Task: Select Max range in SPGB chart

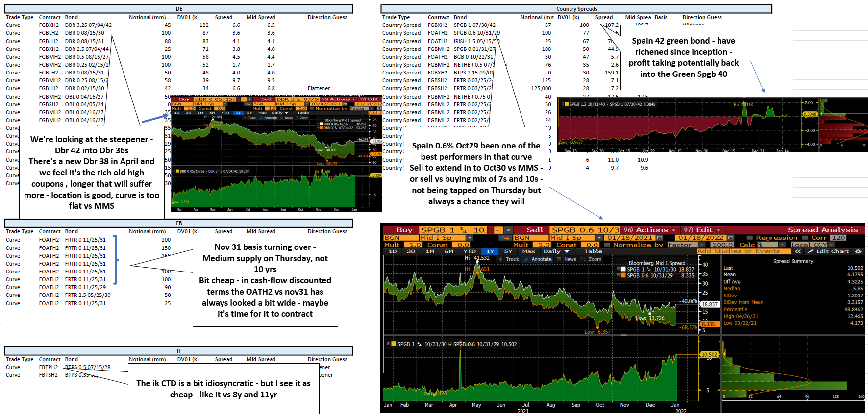Action: pyautogui.click(x=528, y=251)
